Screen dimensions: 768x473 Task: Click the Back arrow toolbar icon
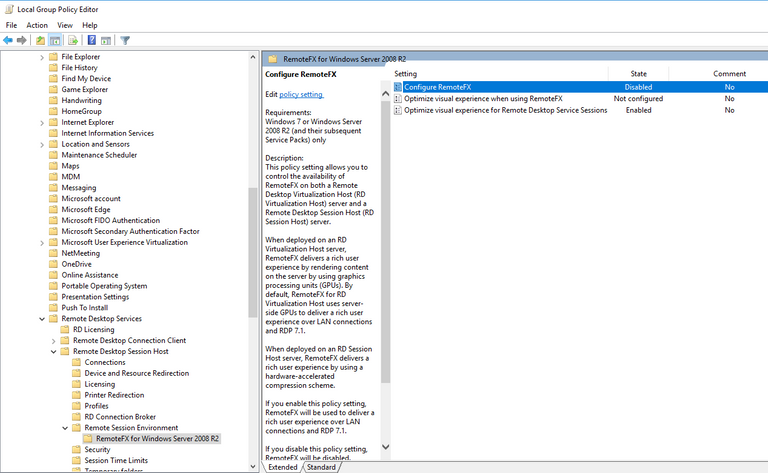click(8, 41)
